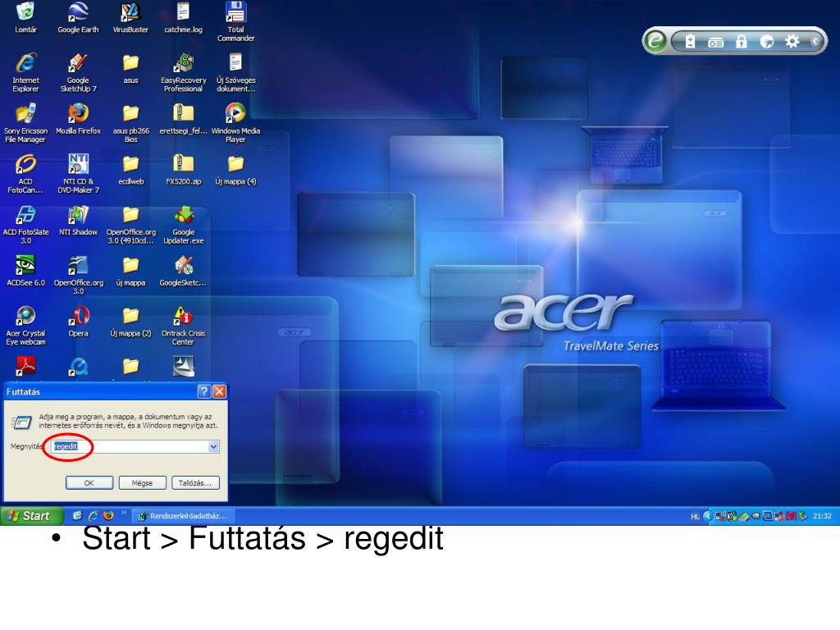Open asus pb266 Bios folder
The image size is (840, 630).
click(x=130, y=123)
